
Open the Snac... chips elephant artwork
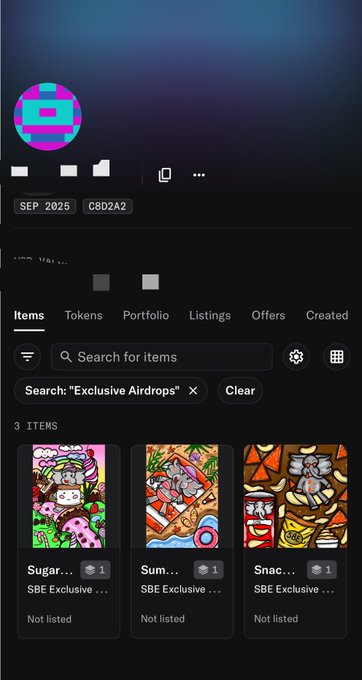point(295,496)
